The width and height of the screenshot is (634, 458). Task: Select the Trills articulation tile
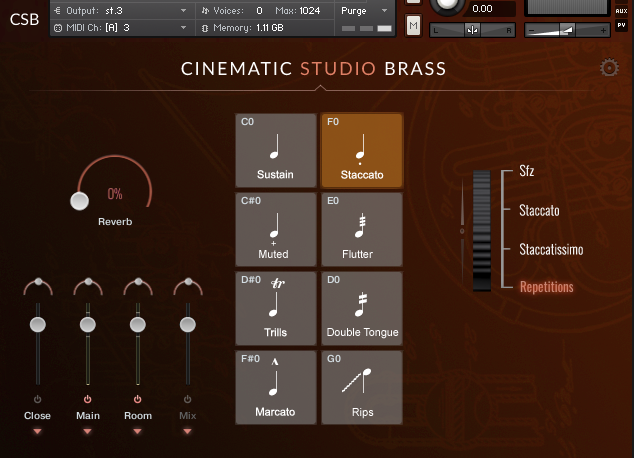275,308
